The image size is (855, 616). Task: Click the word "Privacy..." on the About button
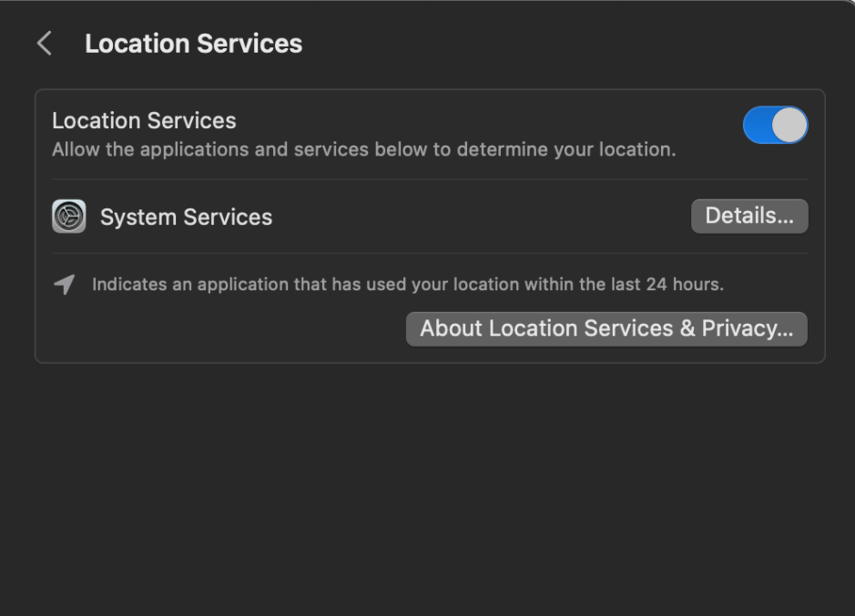point(748,329)
